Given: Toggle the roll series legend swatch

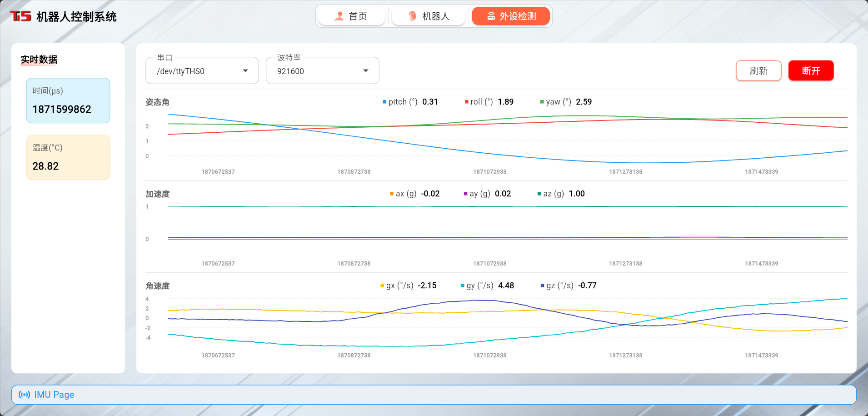Looking at the screenshot, I should 467,102.
